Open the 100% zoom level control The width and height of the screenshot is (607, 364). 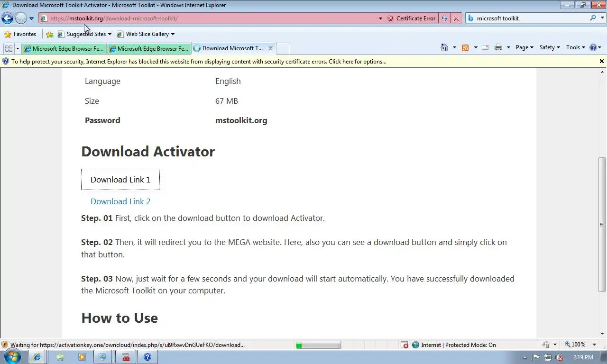pyautogui.click(x=578, y=345)
